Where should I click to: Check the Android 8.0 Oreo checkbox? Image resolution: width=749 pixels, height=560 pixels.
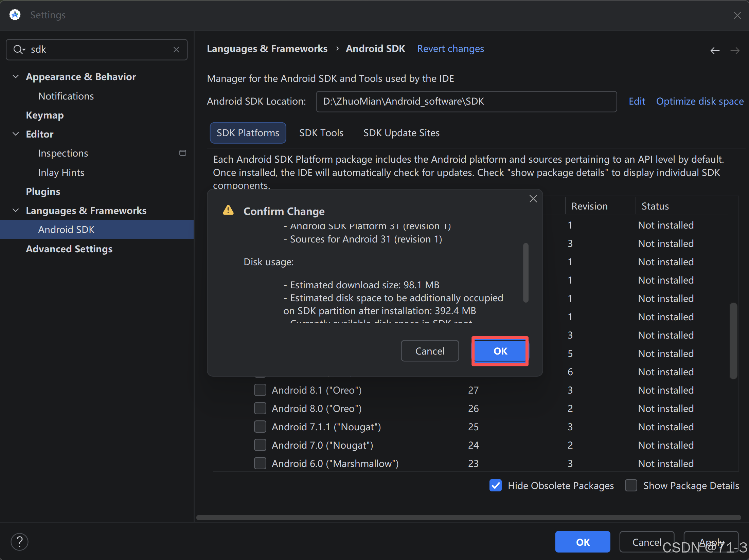260,408
